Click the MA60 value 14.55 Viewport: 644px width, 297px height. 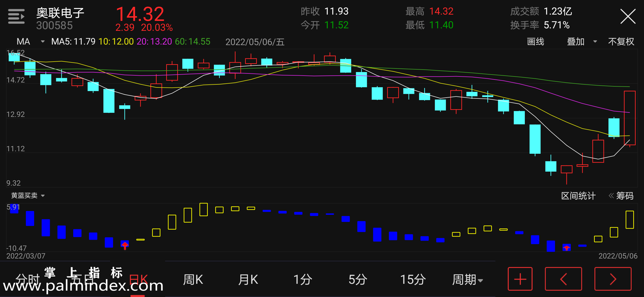(193, 42)
